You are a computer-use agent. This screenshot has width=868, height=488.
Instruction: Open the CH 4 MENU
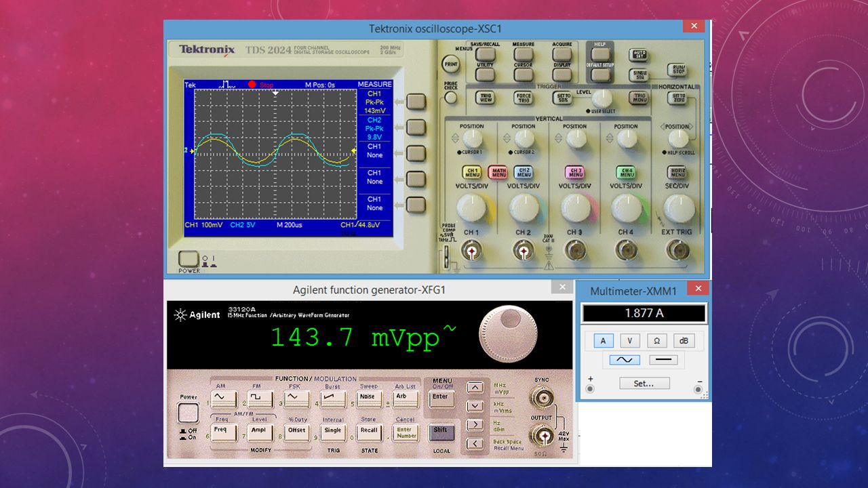click(626, 172)
